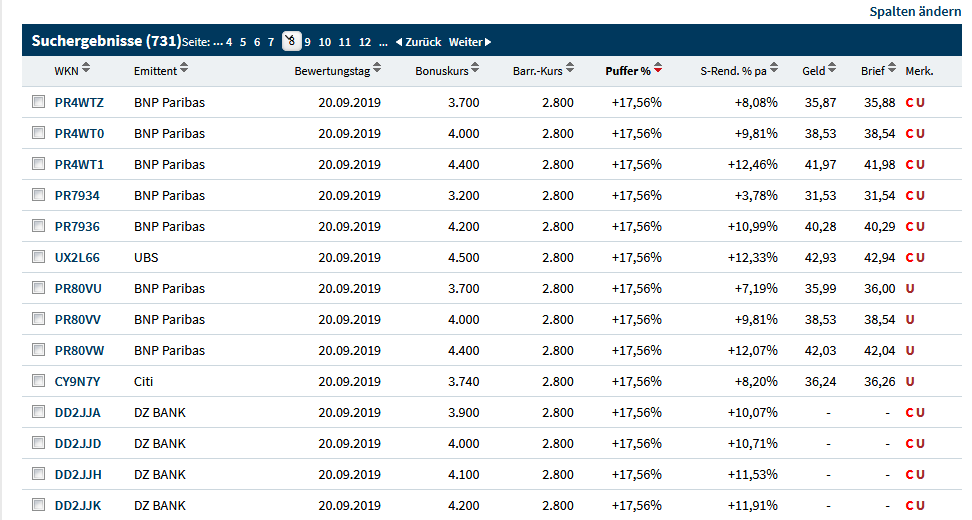
Task: Click sort arrows beside Barr.-Kurs header
Action: [x=569, y=69]
